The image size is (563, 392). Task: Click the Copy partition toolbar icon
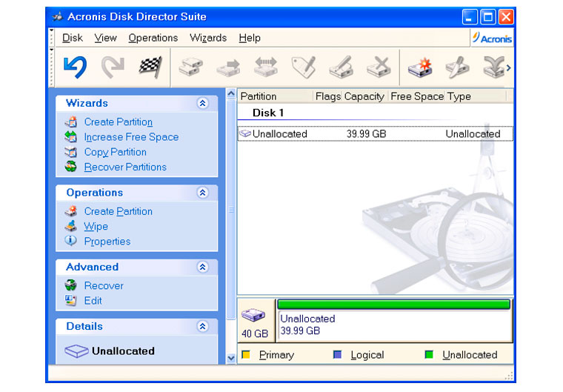(x=190, y=67)
